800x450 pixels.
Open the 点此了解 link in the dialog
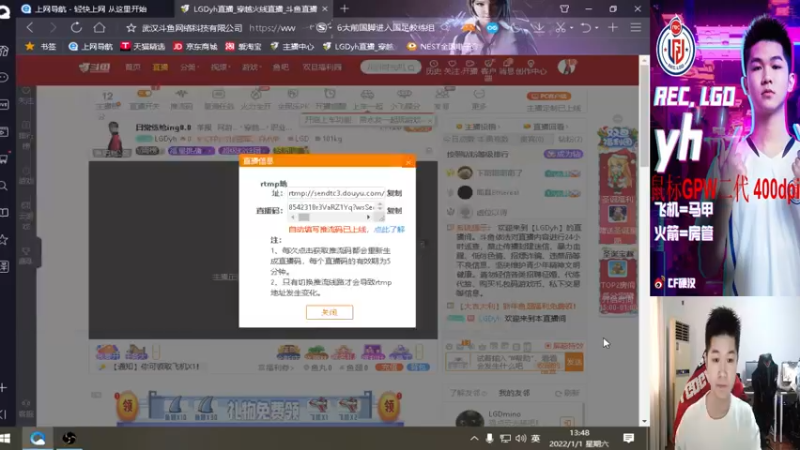click(389, 230)
